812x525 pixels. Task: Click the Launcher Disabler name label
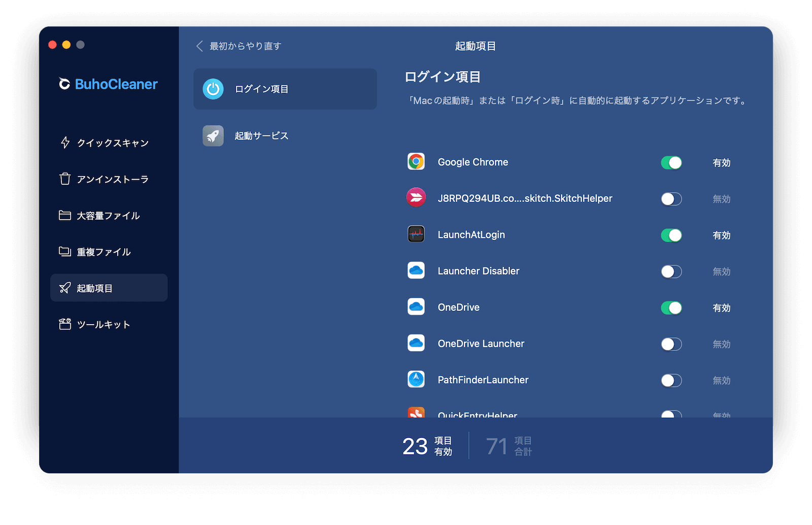click(479, 271)
